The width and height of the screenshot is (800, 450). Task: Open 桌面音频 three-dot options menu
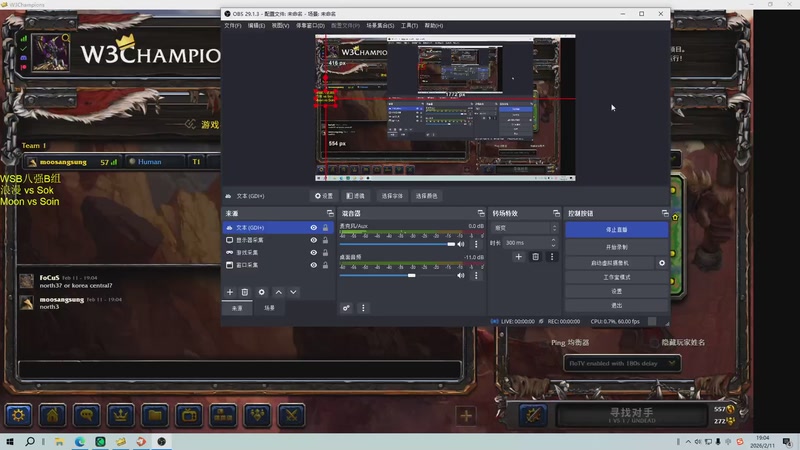coord(476,276)
